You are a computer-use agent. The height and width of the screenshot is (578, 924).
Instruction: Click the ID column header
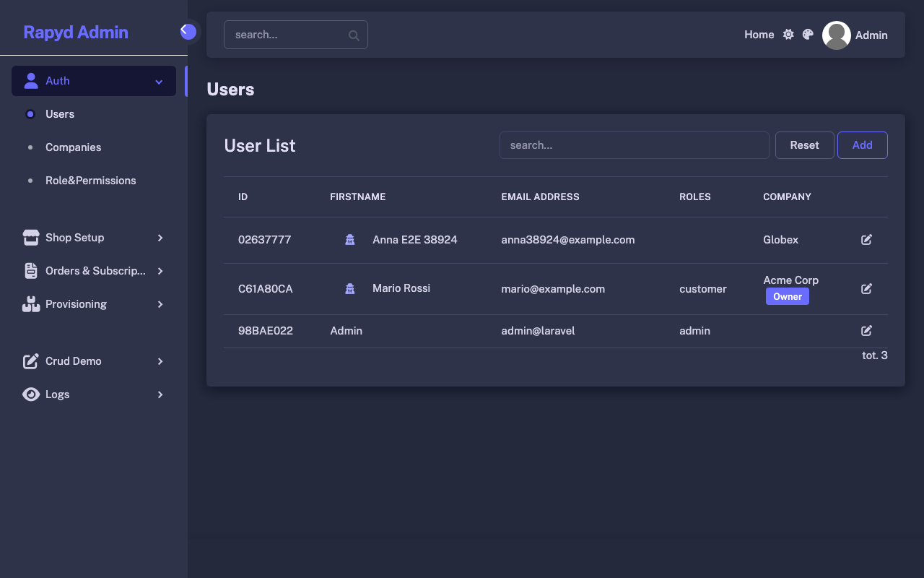coord(243,197)
